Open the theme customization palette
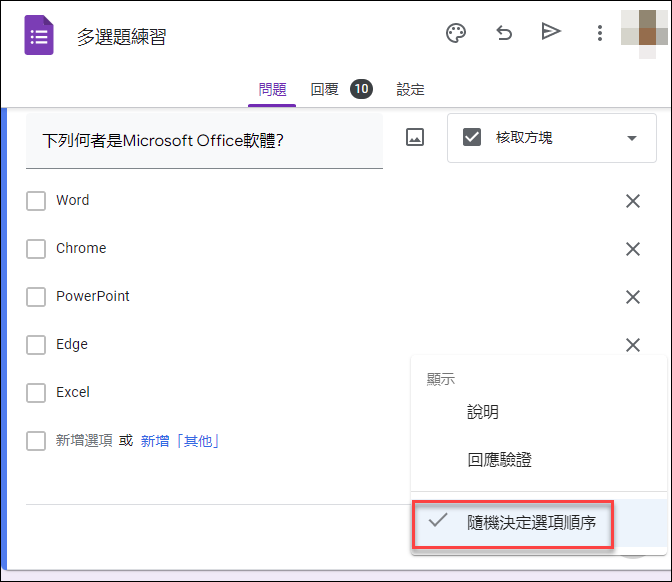 pos(456,33)
